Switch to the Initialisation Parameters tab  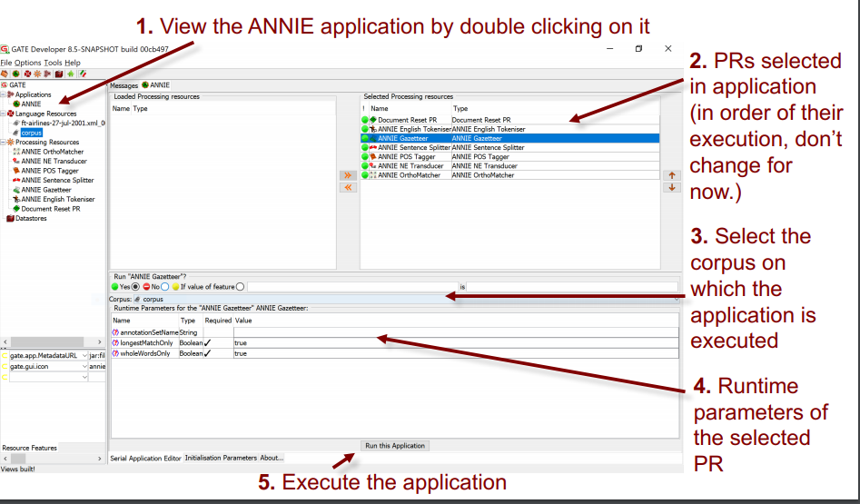(x=221, y=458)
